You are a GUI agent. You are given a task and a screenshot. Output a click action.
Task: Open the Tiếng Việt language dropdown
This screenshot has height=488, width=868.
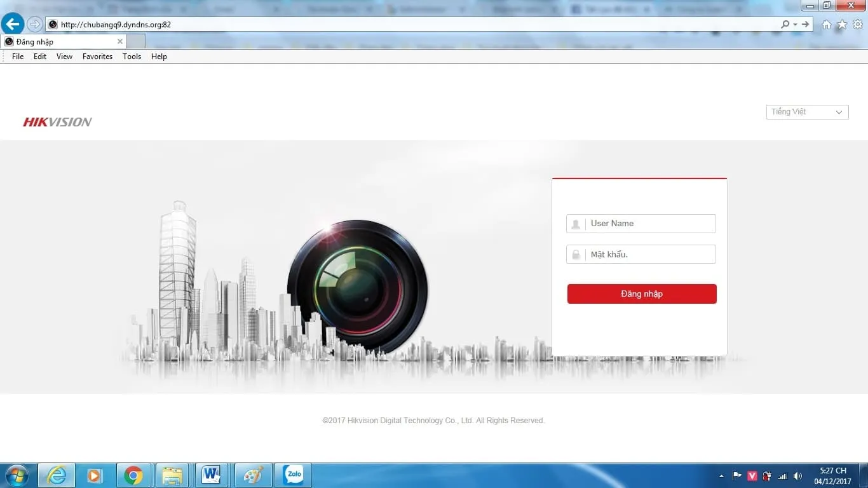(806, 111)
